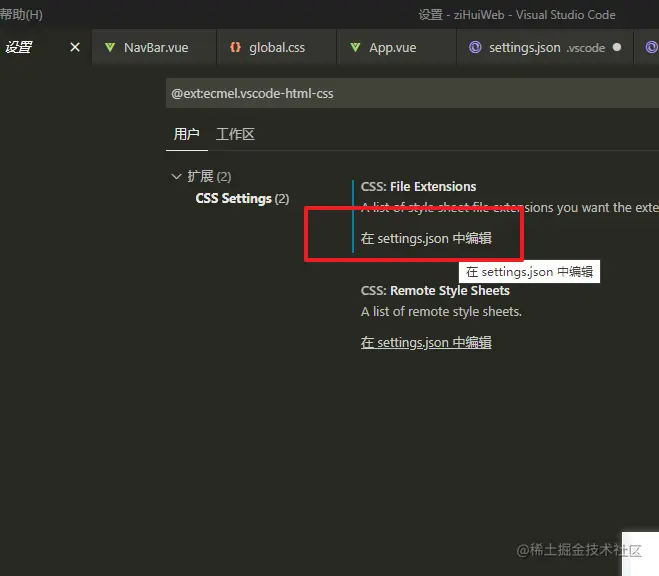Select the 扩展 (2) tree item
Image resolution: width=659 pixels, height=576 pixels.
pos(209,176)
